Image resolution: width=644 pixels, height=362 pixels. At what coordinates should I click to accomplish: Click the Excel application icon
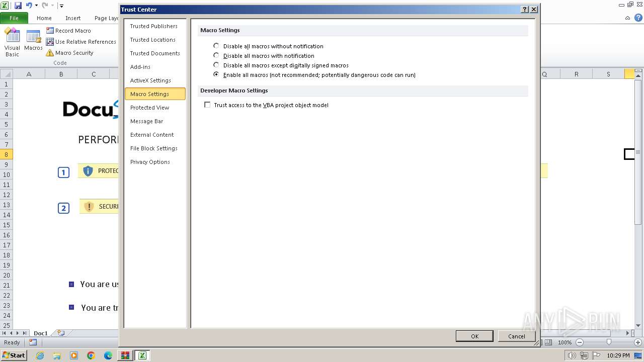pos(5,6)
